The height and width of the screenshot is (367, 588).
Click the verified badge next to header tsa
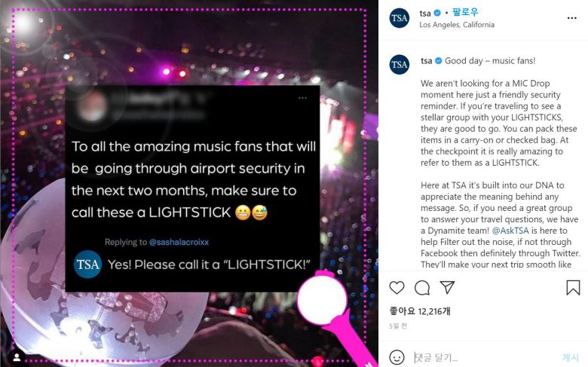pyautogui.click(x=437, y=13)
